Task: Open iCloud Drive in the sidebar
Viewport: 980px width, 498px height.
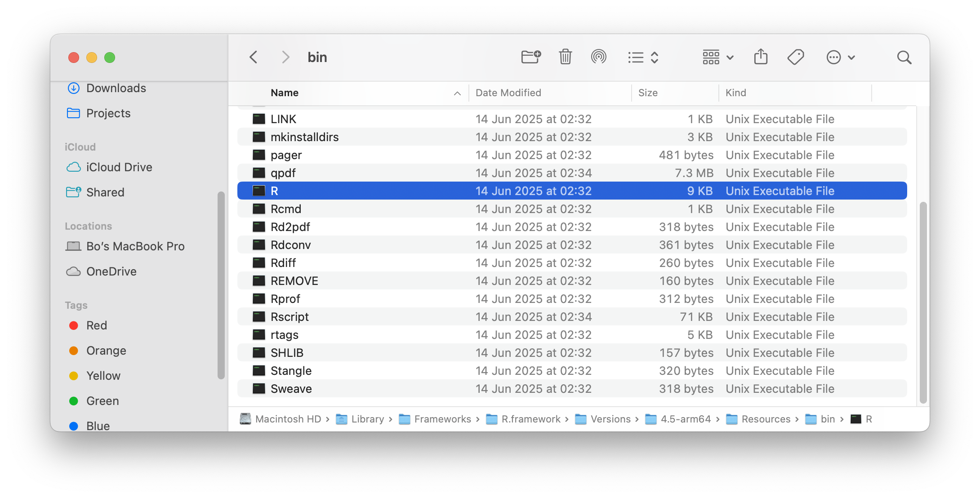Action: pos(119,167)
